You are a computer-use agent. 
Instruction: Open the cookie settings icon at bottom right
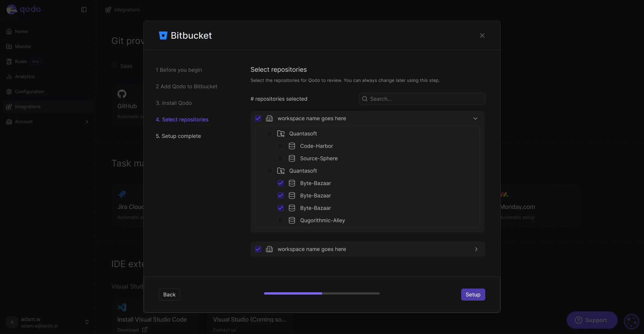[x=632, y=322]
